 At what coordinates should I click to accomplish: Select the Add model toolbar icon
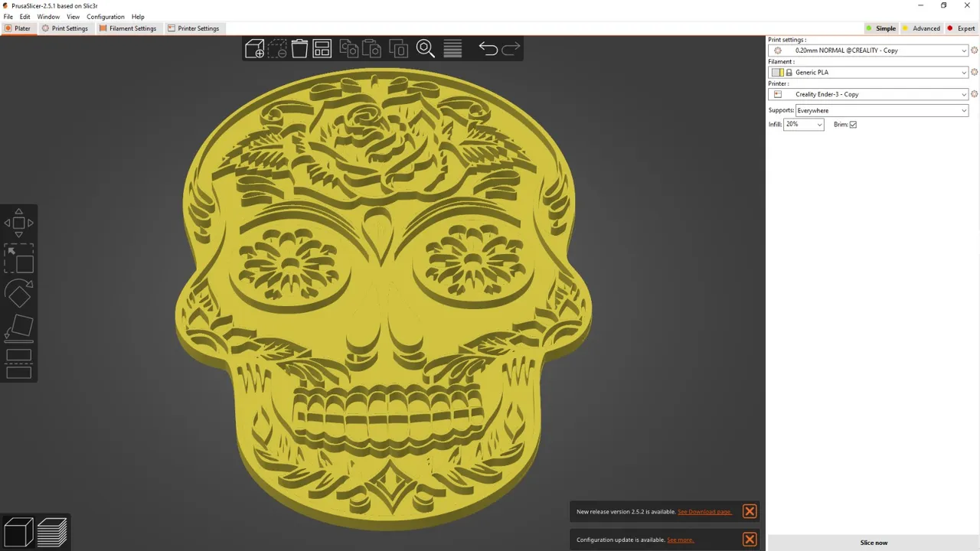point(255,48)
